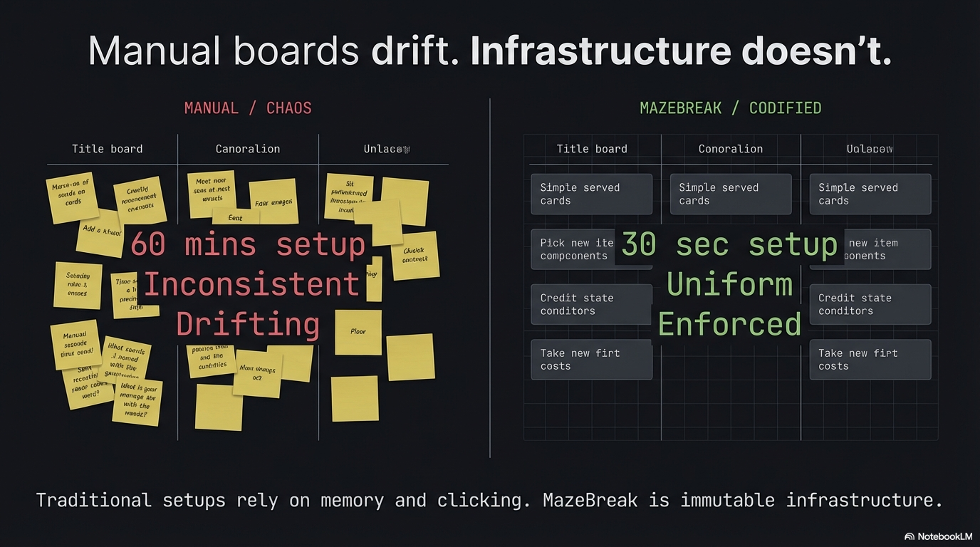Expand the 'Credit state conditors' card
Image resolution: width=980 pixels, height=547 pixels.
click(591, 304)
